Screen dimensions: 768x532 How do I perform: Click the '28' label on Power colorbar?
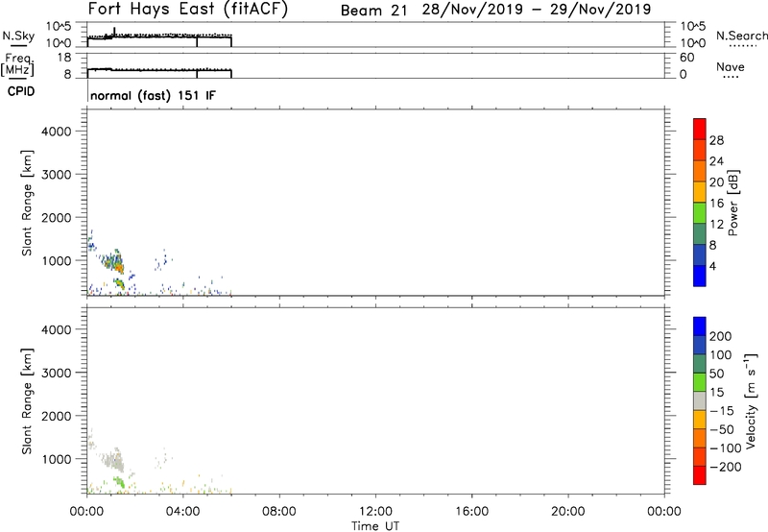tap(716, 140)
